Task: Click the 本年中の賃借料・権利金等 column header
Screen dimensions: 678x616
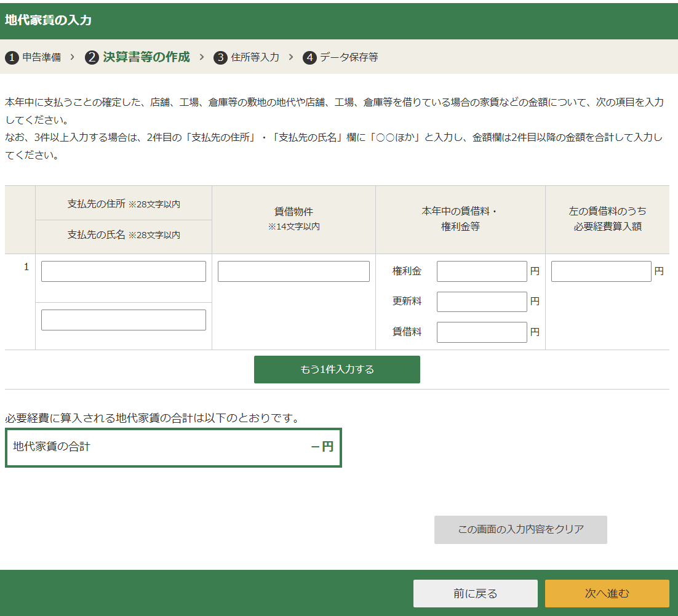Action: point(460,218)
